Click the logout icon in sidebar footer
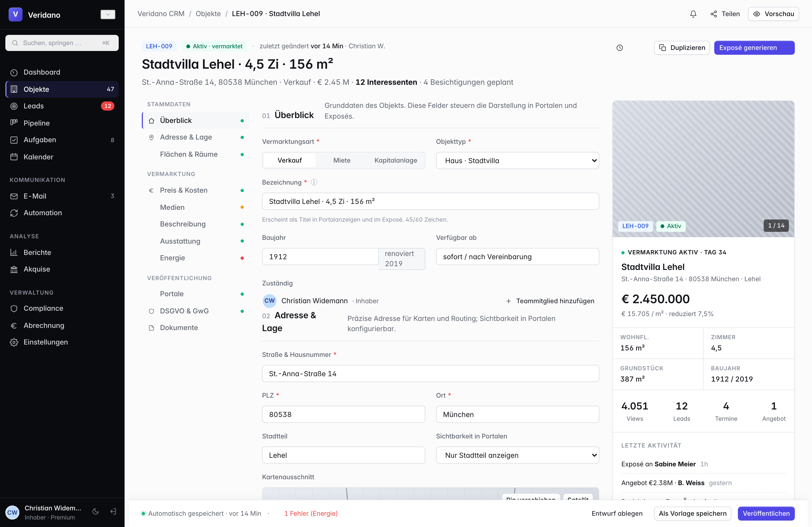812x527 pixels. click(x=113, y=512)
